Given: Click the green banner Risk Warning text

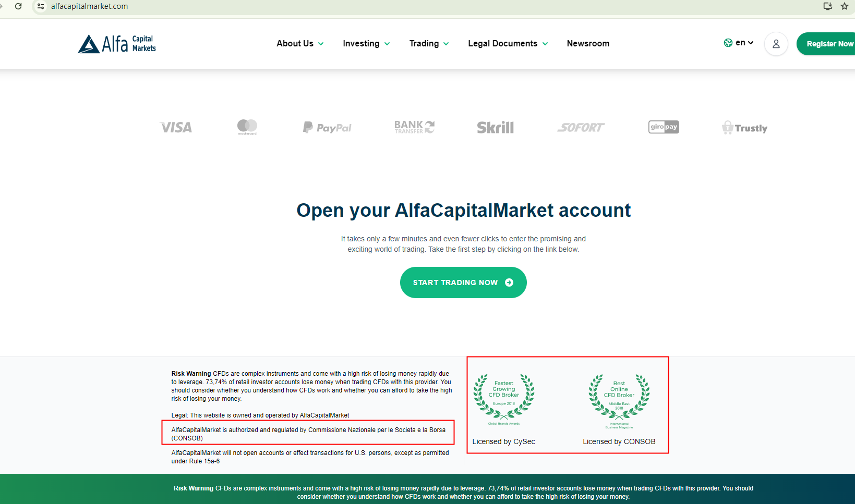Looking at the screenshot, I should click(463, 493).
